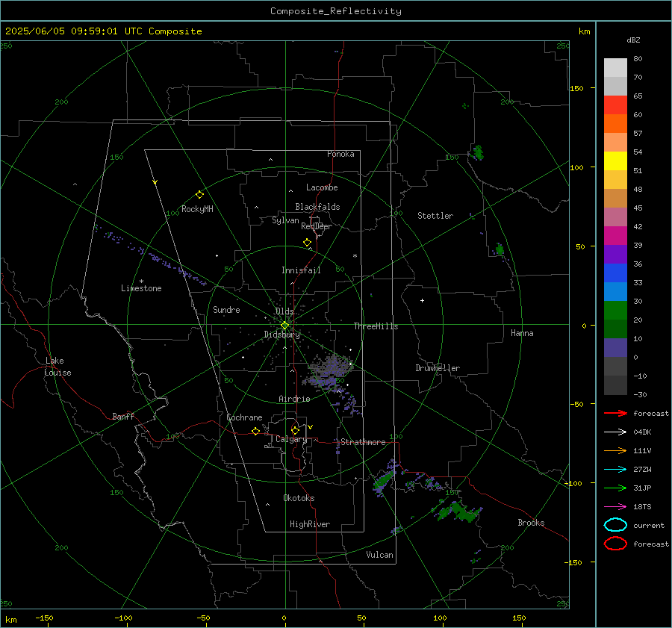This screenshot has width=672, height=628.
Task: Click the Sundre label
Action: [x=226, y=309]
